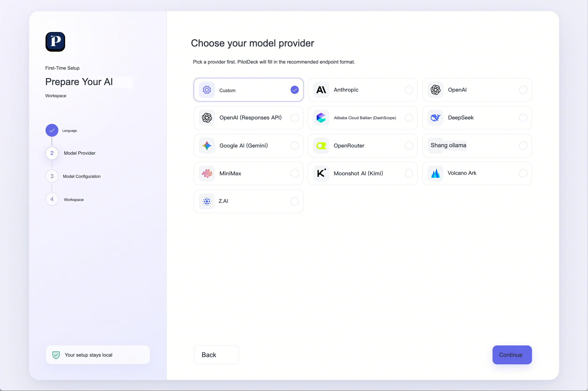Select the DeepSeek radio button
The image size is (588, 391).
[523, 118]
